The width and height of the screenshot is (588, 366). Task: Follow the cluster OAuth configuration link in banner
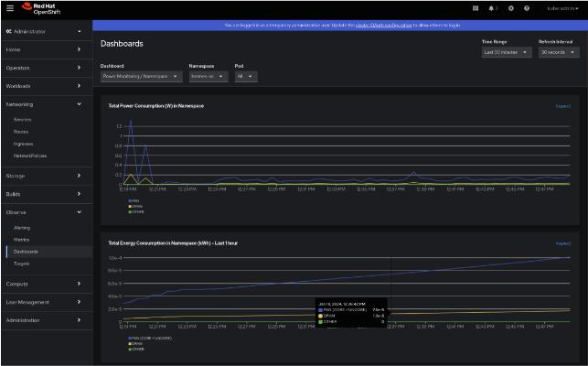point(383,25)
